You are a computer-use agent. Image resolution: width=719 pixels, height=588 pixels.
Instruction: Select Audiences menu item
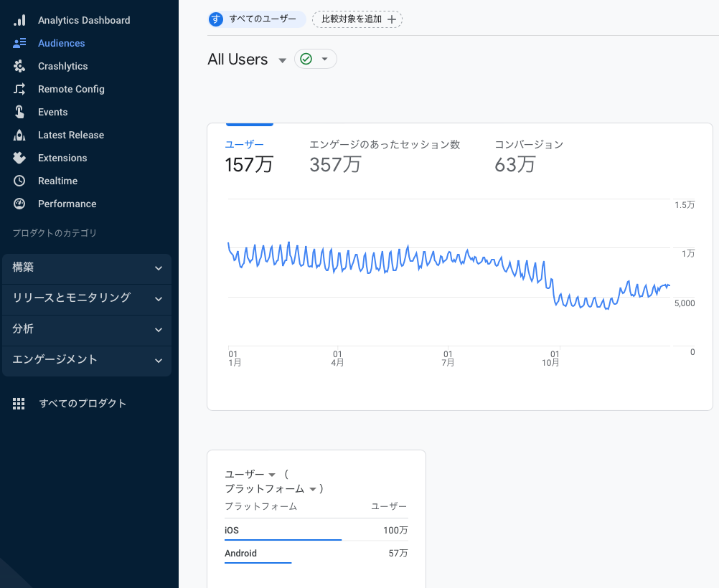(62, 43)
